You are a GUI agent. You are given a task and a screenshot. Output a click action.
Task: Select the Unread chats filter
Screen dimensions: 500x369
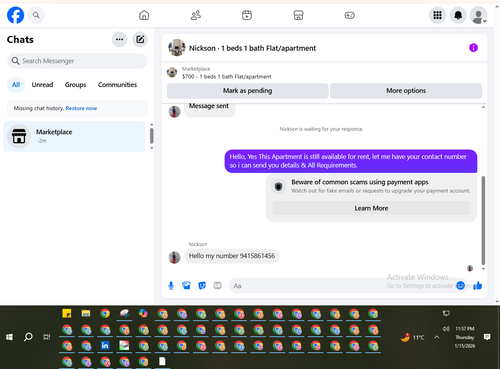pos(42,85)
